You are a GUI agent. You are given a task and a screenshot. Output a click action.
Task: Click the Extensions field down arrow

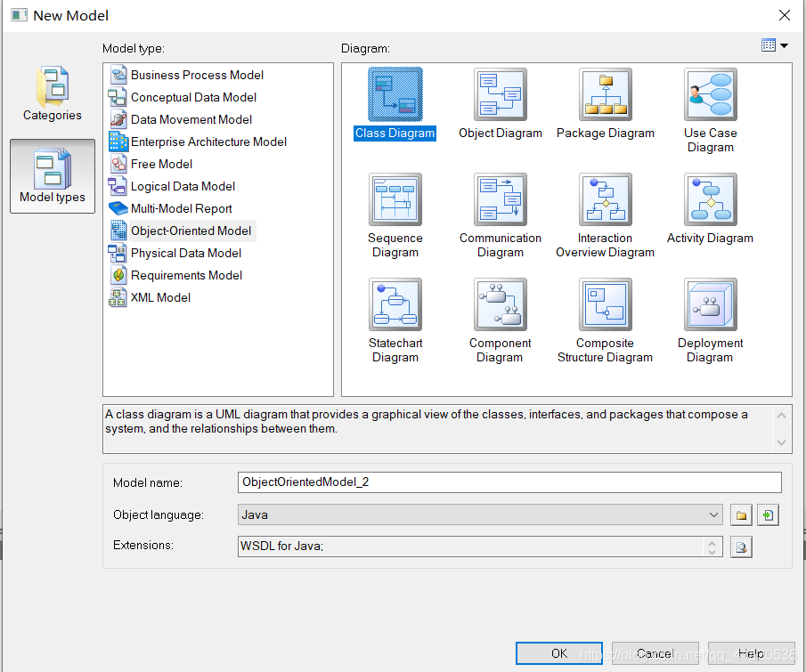coord(712,552)
